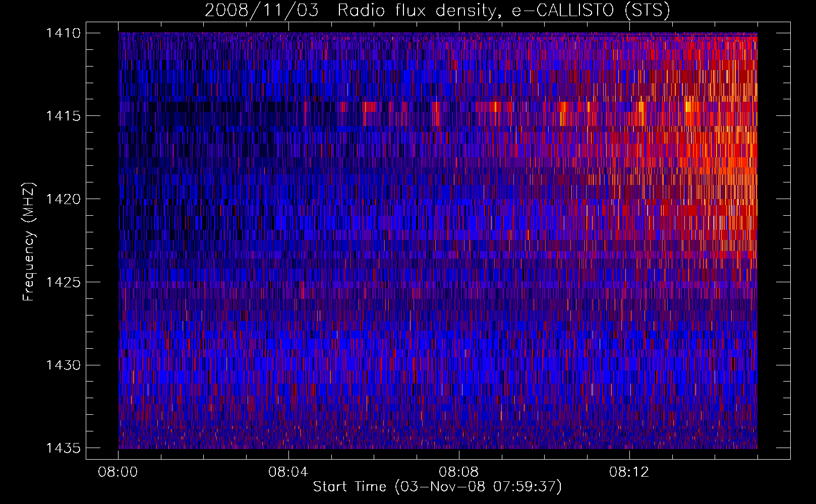
Task: Click the 'Frequency (MHZ)' axis label
Action: (x=29, y=241)
